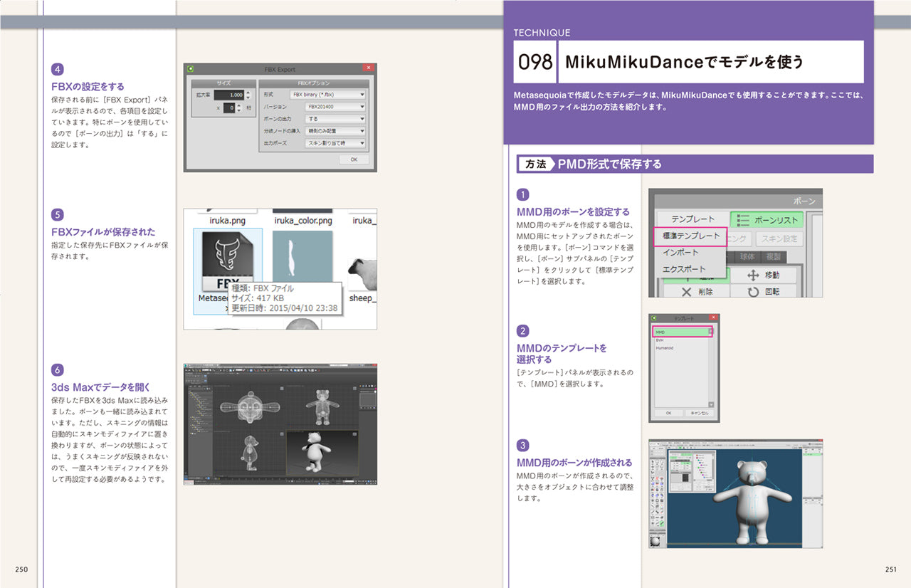Click キャンセル in the テンプレート dialog
Viewport: 911px width, 588px height.
coord(699,413)
